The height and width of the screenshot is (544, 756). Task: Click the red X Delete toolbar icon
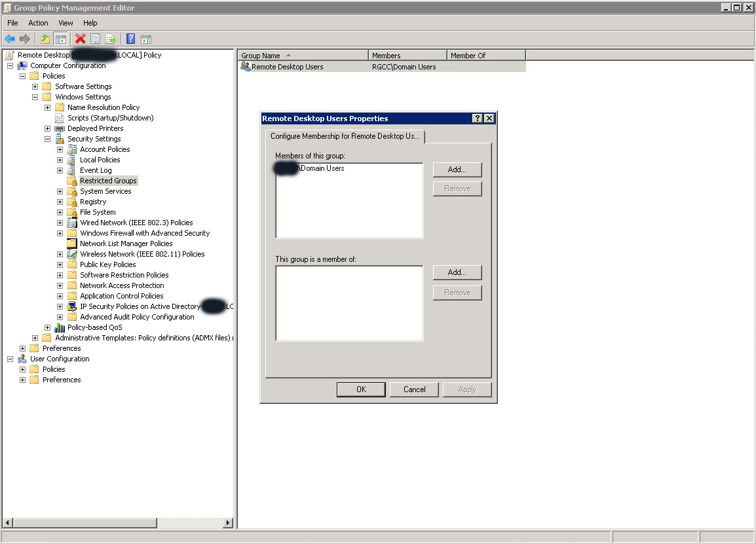coord(79,39)
